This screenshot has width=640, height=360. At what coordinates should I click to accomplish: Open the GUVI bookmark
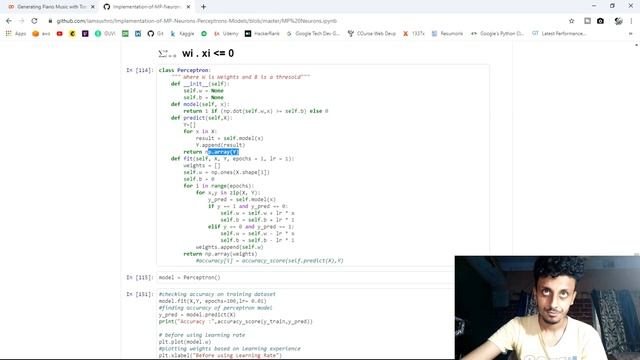tap(105, 33)
